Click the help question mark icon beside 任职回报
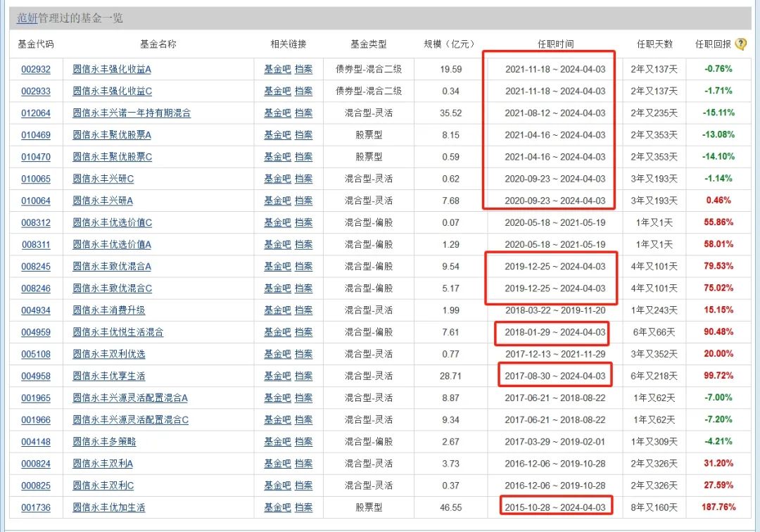 tap(740, 44)
